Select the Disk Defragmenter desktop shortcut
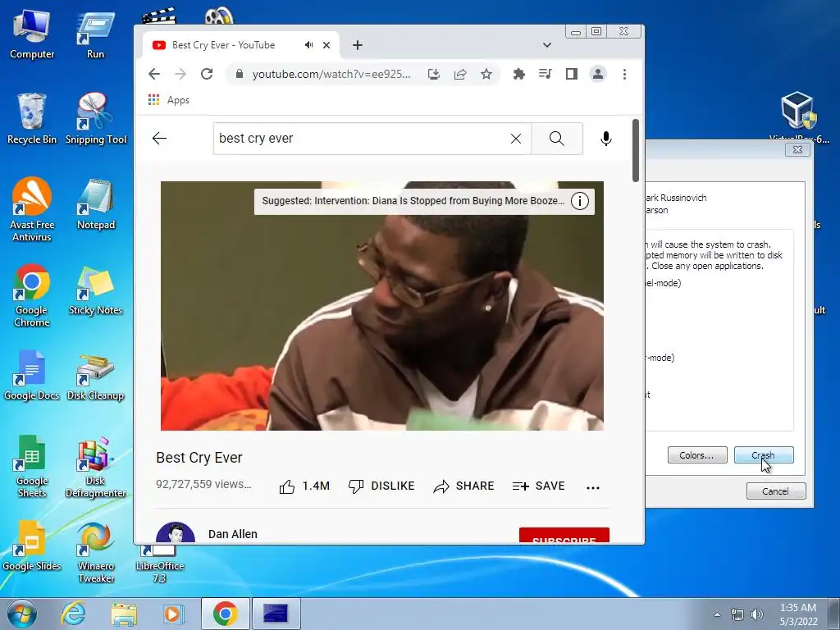 (x=95, y=467)
